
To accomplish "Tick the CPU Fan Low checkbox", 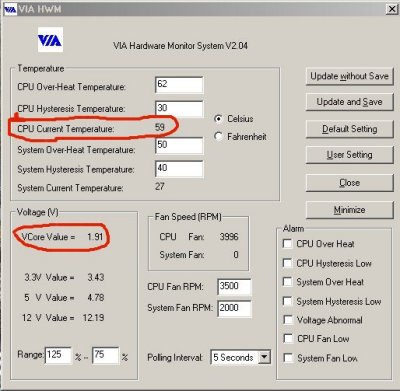I will (288, 338).
